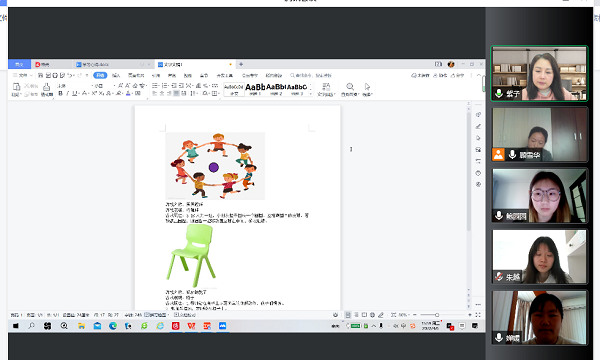Open Microsoft Edge from the taskbar
Screen dimensions: 600x360
point(113,326)
